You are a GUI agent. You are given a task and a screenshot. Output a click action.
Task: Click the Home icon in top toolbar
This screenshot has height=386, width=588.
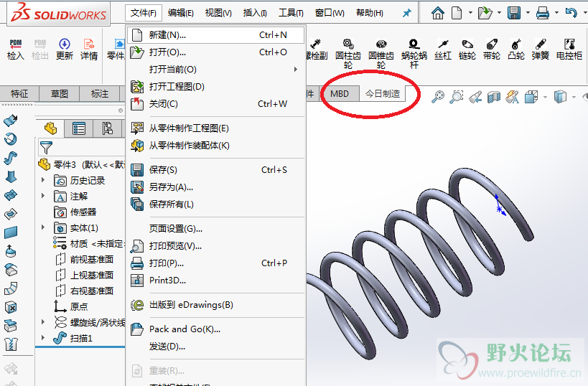pyautogui.click(x=438, y=13)
